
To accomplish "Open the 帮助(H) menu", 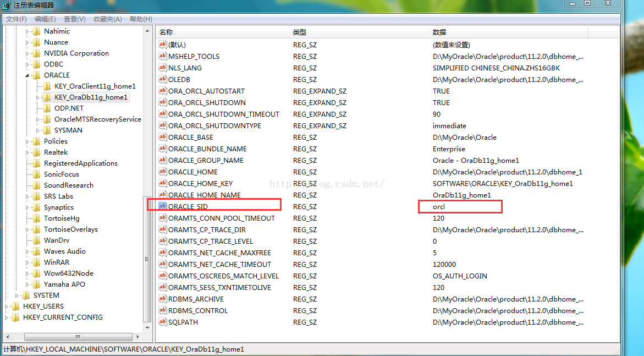I will [140, 19].
